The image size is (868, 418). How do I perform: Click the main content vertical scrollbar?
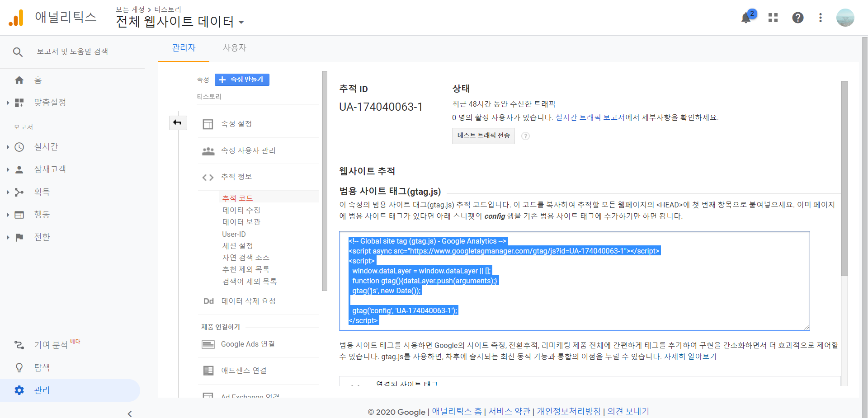coord(844,178)
